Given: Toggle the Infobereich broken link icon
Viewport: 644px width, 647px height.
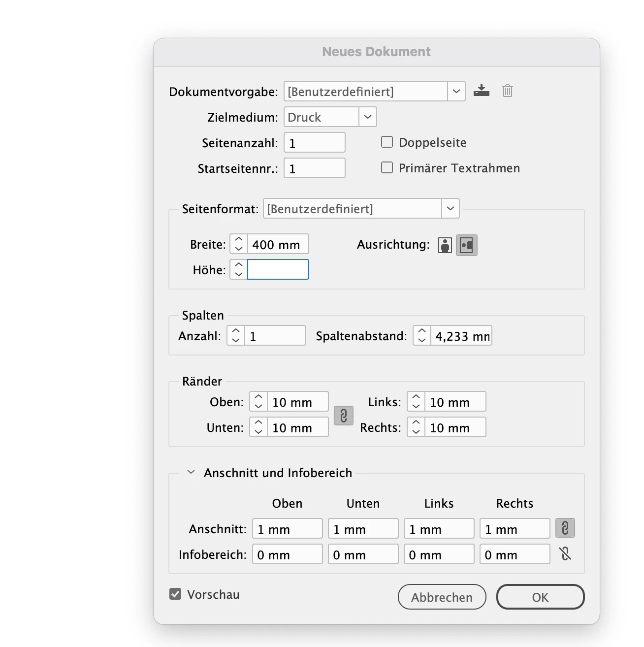Looking at the screenshot, I should pos(565,554).
